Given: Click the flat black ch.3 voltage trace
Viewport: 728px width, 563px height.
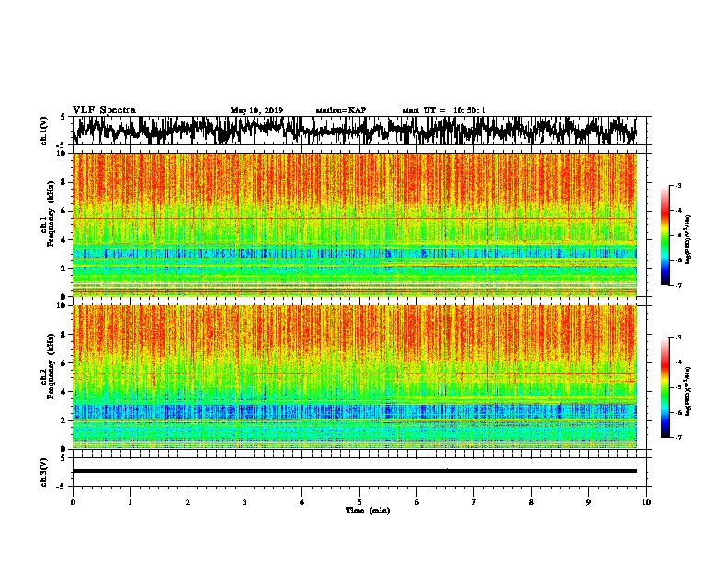Looking at the screenshot, I should tap(354, 471).
